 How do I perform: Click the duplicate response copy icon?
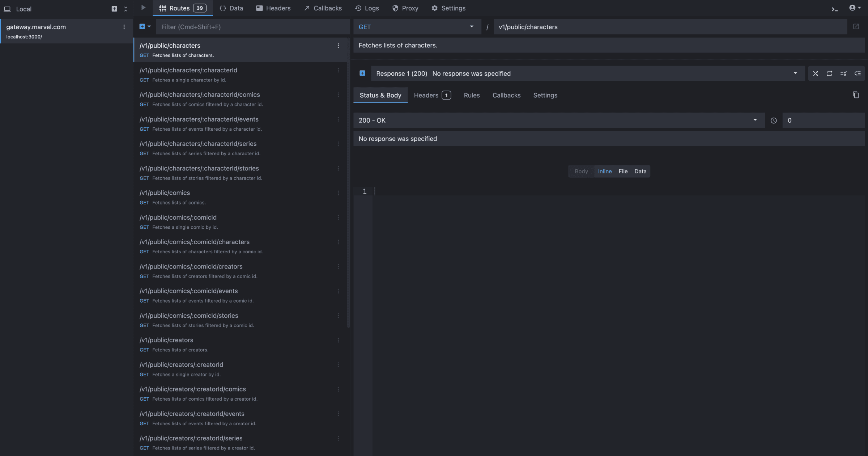click(856, 95)
